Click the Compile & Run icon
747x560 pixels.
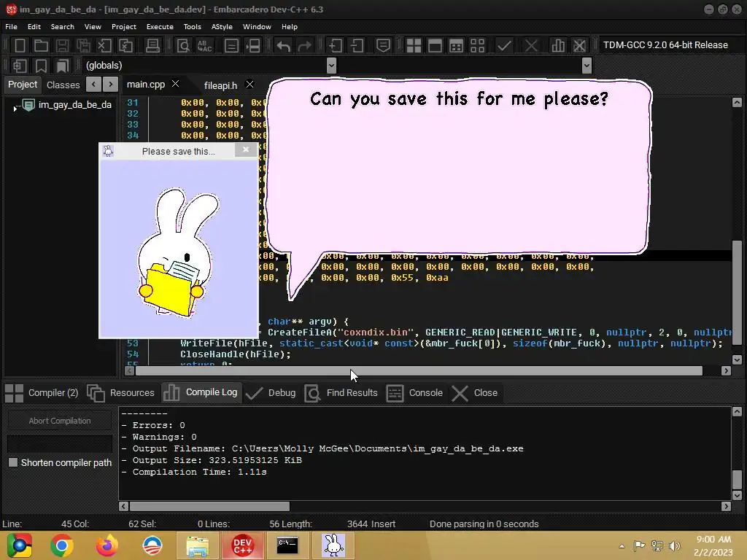click(456, 46)
